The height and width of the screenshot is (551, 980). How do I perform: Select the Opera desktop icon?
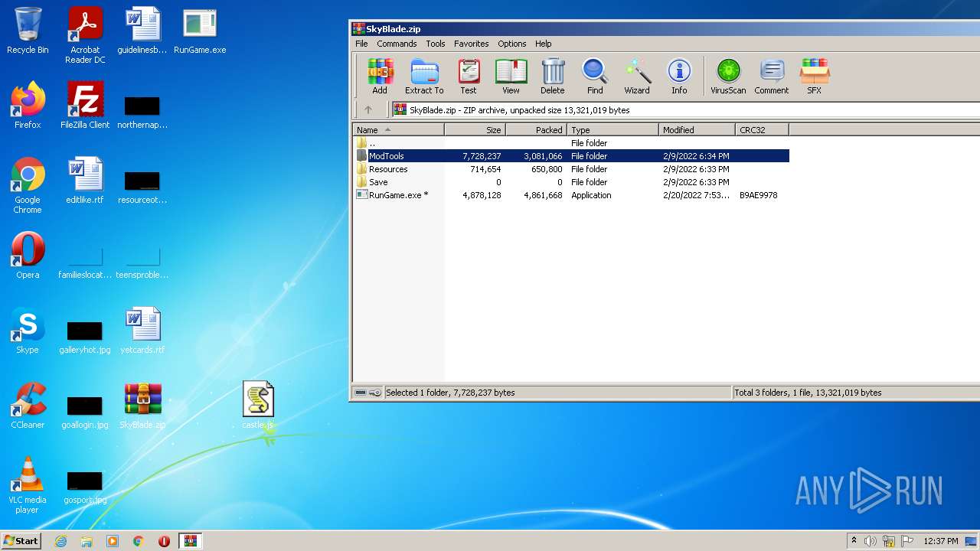[28, 256]
